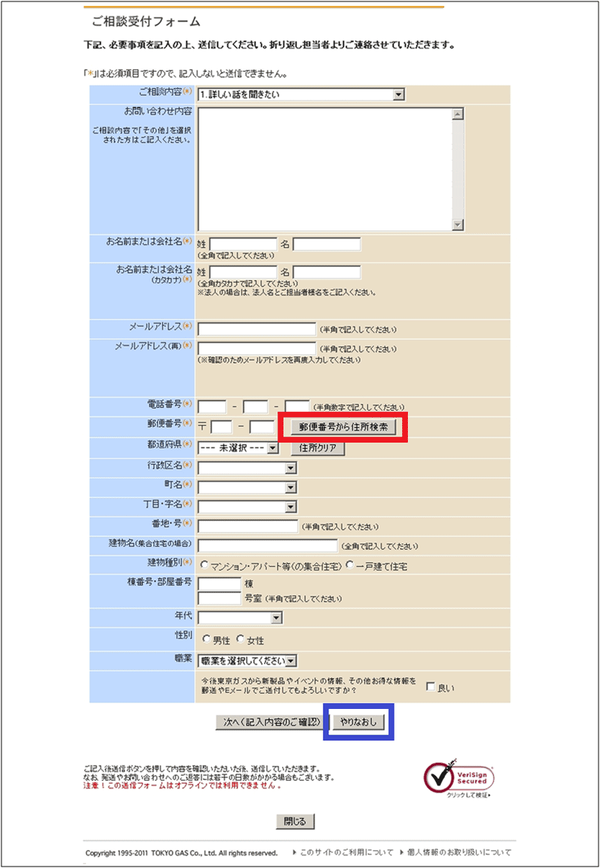Select the 男性 radio button

pyautogui.click(x=206, y=639)
